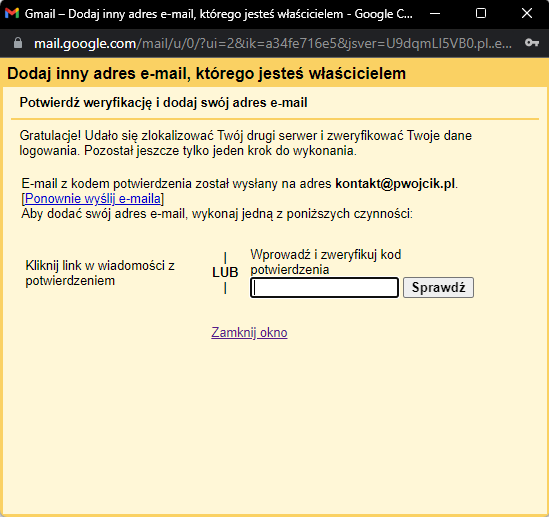Image resolution: width=549 pixels, height=517 pixels.
Task: Select the mail.google.com address bar URL
Action: [273, 43]
